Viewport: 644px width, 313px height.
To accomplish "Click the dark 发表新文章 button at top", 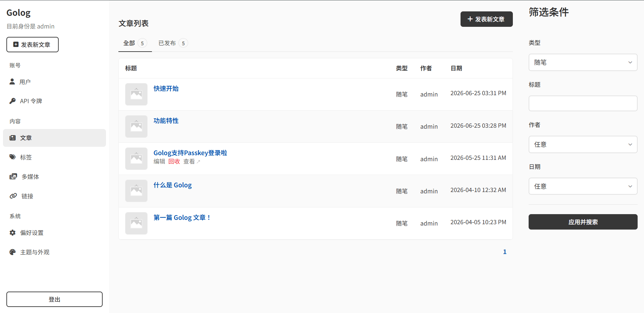I will pos(486,19).
